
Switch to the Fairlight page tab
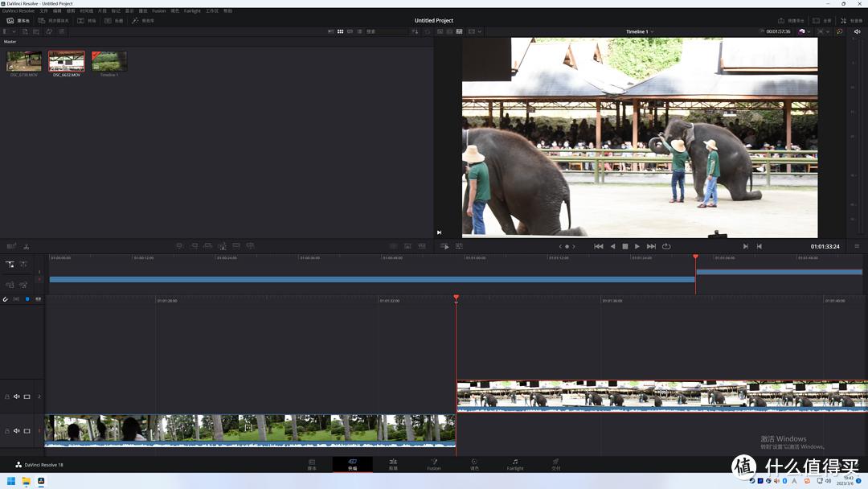click(x=515, y=464)
